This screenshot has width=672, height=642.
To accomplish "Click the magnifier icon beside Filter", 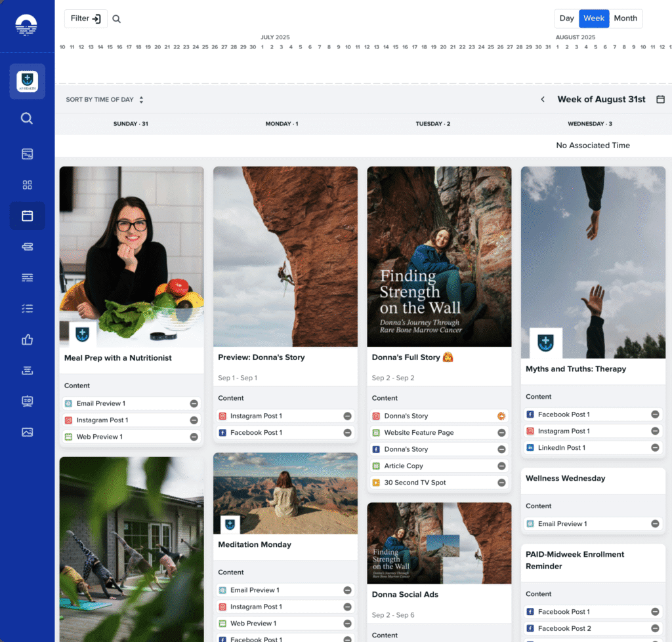I will (x=116, y=19).
